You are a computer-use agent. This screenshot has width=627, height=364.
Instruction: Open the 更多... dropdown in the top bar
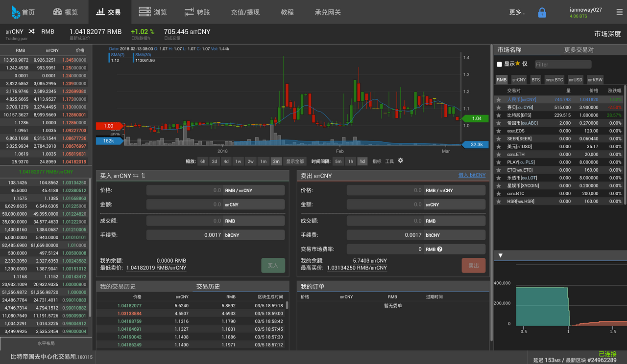tap(517, 12)
